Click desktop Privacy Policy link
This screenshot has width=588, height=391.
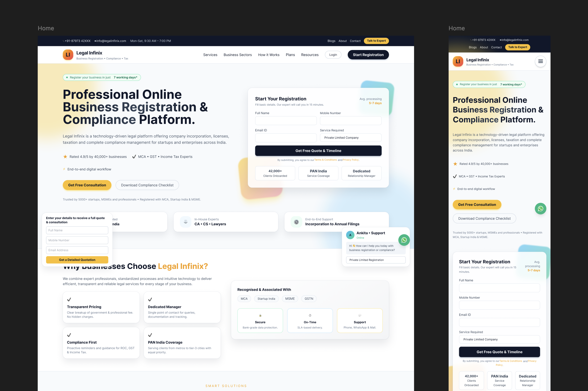(351, 160)
